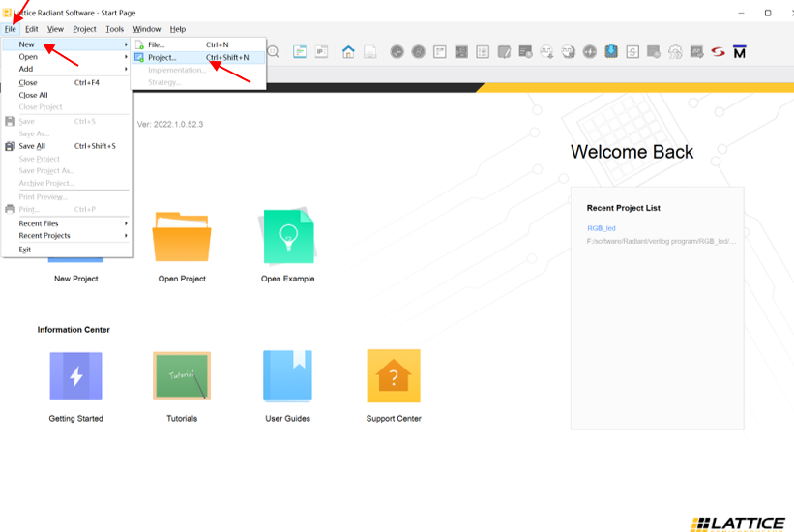This screenshot has height=532, width=794.
Task: Open the Netlist Analyzer dark grid icon
Action: click(461, 51)
